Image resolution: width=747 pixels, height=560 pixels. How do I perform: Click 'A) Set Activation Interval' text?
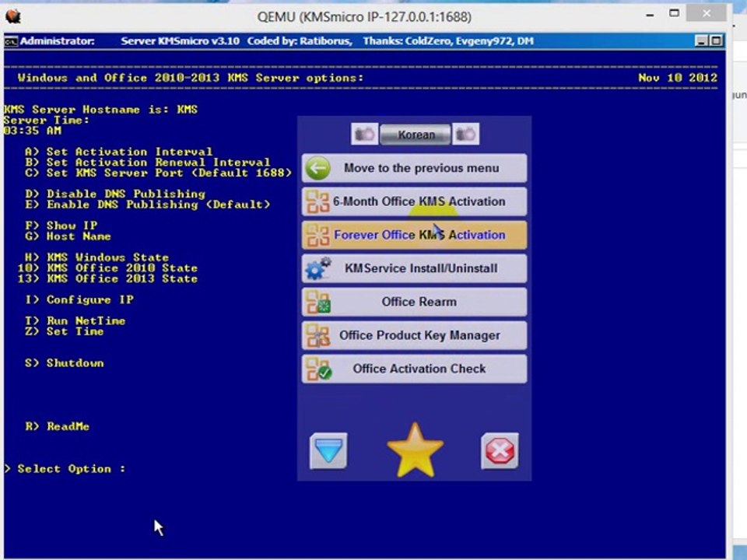(x=118, y=152)
